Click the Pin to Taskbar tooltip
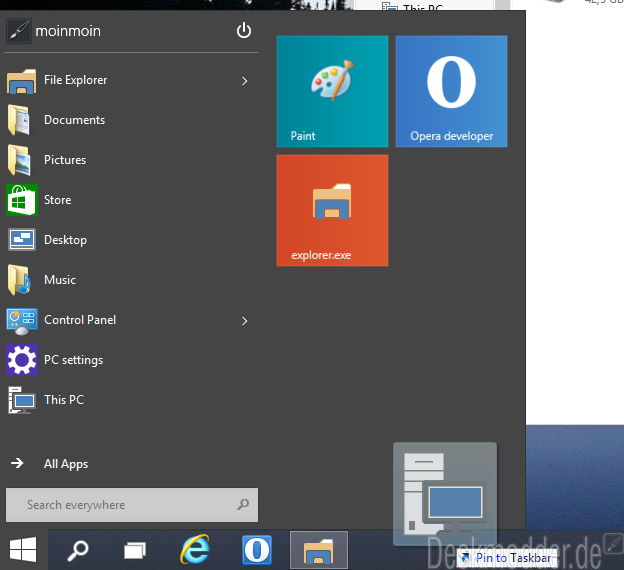Image resolution: width=624 pixels, height=570 pixels. click(507, 558)
